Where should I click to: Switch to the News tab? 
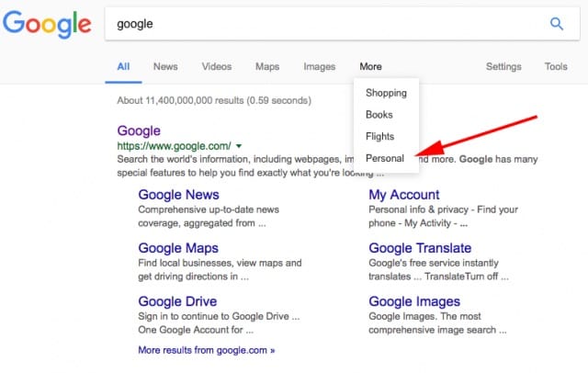tap(165, 67)
